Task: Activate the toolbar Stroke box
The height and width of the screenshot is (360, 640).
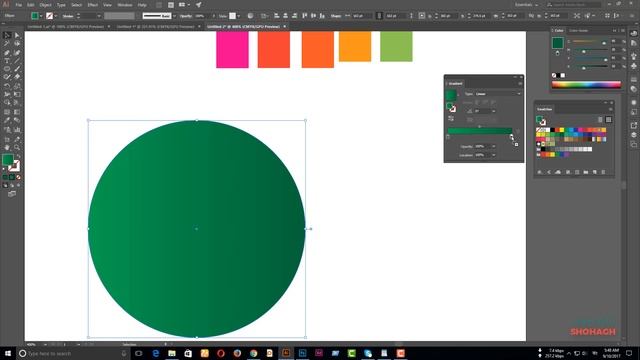Action: 14,166
